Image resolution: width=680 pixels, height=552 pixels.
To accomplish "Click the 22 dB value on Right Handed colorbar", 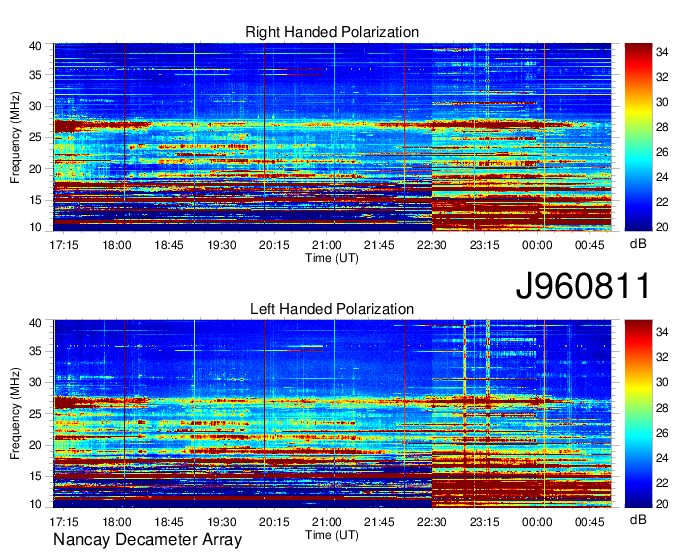I will [662, 203].
